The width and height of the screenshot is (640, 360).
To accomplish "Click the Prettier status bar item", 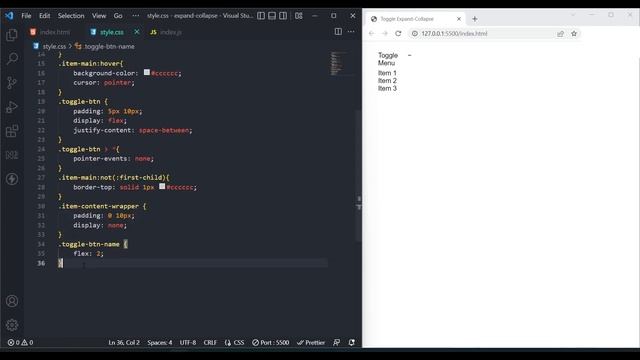I will click(311, 342).
